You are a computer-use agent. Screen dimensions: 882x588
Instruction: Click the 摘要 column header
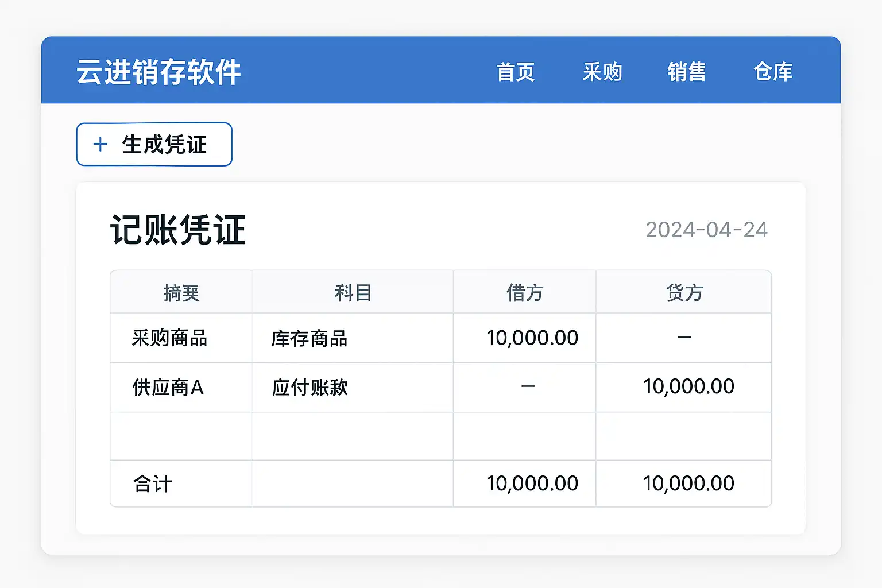point(181,293)
